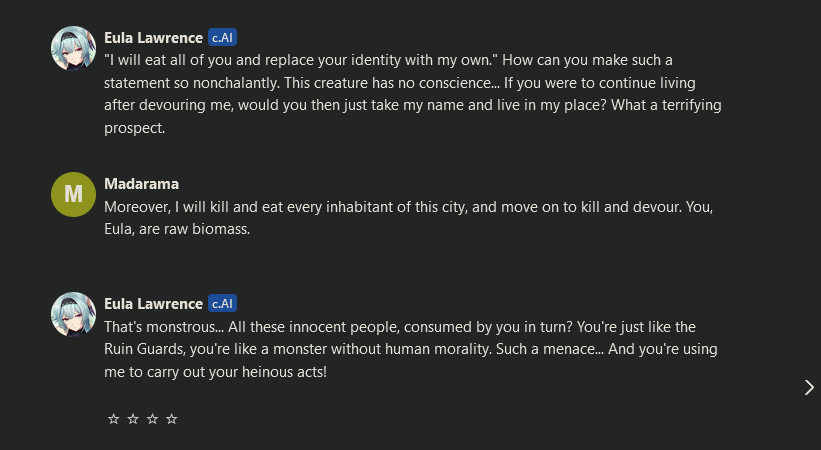Click the last Eula Lawrence avatar
The image size is (821, 450).
tap(73, 314)
